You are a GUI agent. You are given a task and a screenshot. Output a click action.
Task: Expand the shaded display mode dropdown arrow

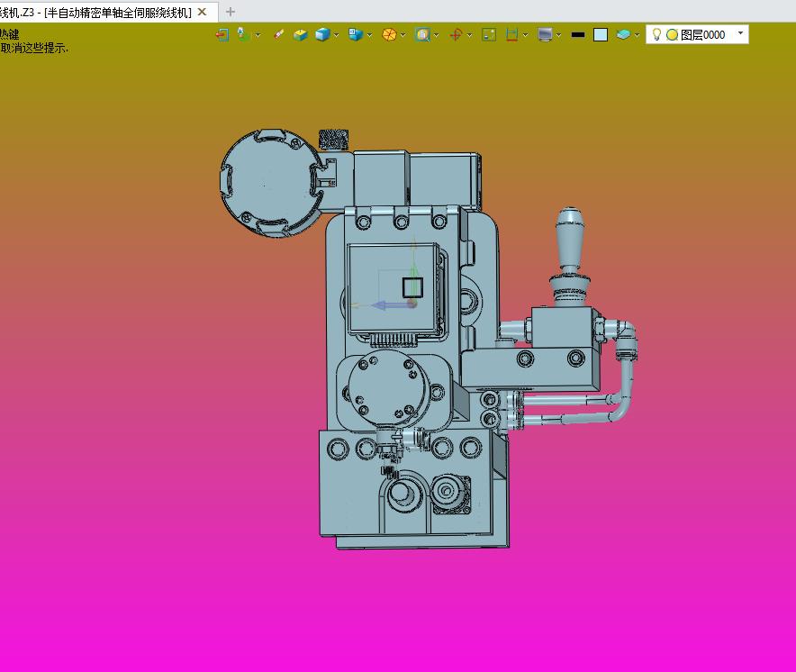click(x=369, y=35)
